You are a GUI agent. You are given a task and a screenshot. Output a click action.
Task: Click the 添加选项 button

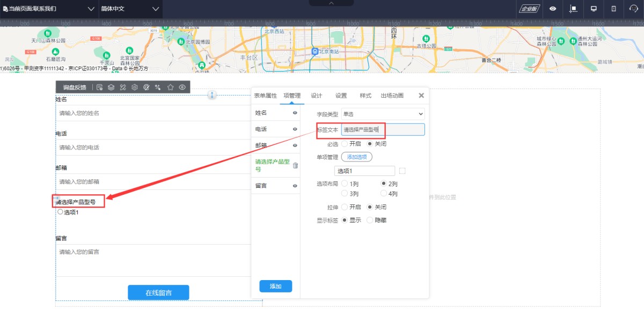click(x=356, y=157)
